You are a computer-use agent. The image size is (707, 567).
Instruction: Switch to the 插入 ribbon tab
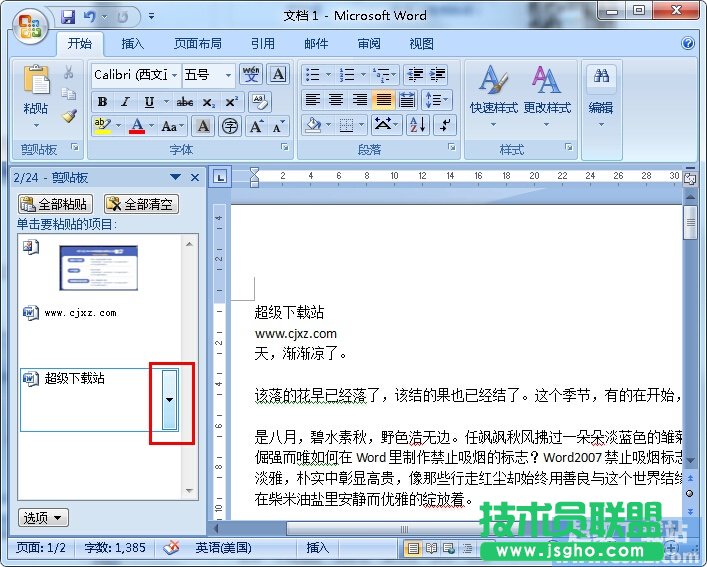click(132, 44)
